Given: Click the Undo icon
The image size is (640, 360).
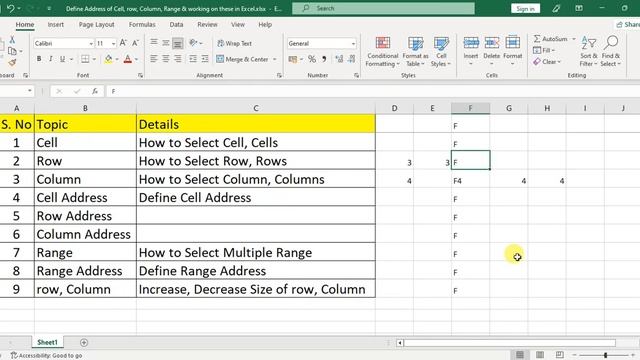Looking at the screenshot, I should [11, 8].
